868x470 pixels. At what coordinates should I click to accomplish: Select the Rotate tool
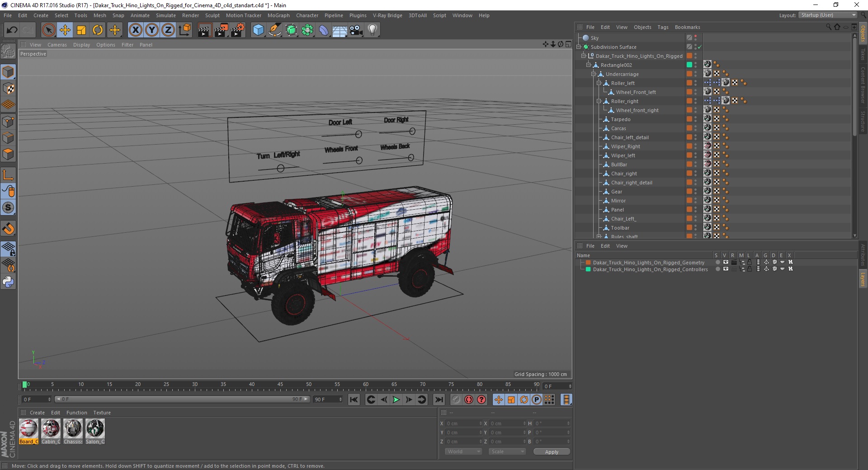pyautogui.click(x=98, y=30)
